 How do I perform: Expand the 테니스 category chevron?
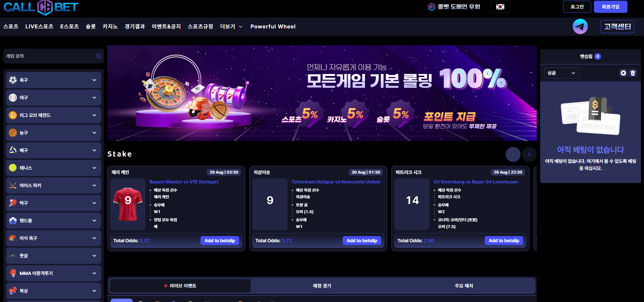(x=94, y=168)
